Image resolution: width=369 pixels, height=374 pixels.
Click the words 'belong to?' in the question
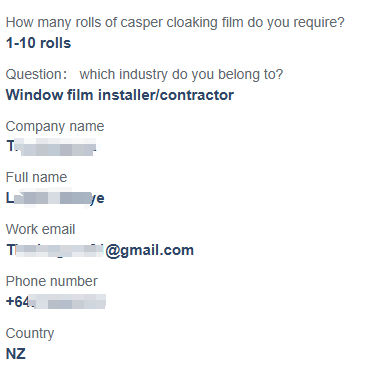[250, 74]
